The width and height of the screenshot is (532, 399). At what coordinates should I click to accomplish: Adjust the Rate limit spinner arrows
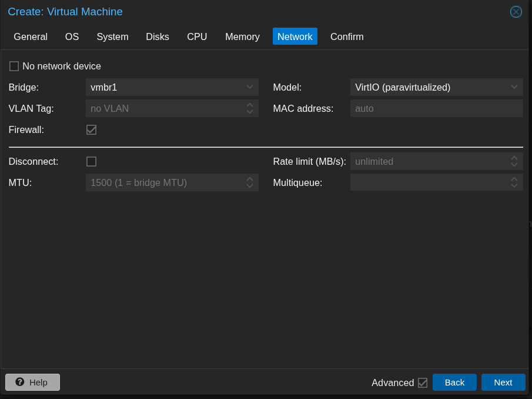tap(514, 161)
